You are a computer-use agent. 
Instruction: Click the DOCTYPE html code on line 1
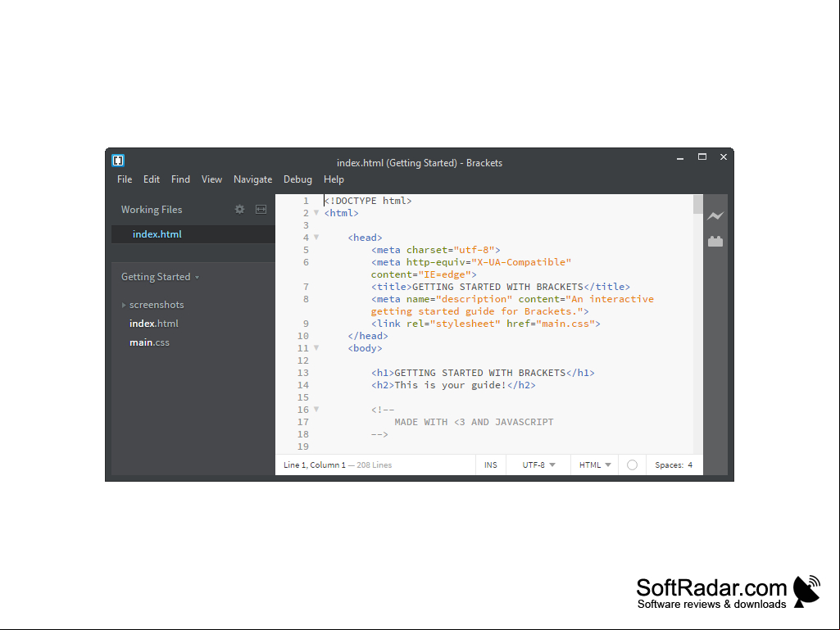pyautogui.click(x=368, y=201)
